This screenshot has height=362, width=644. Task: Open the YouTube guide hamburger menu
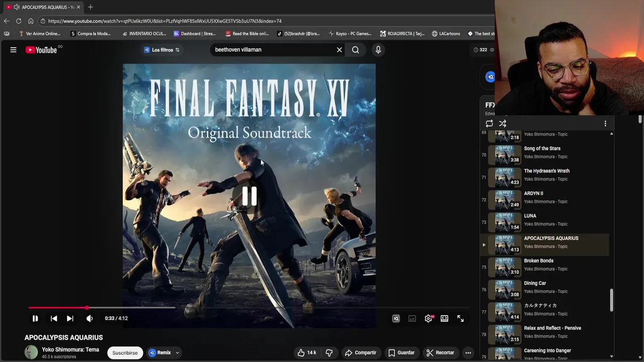click(x=14, y=50)
